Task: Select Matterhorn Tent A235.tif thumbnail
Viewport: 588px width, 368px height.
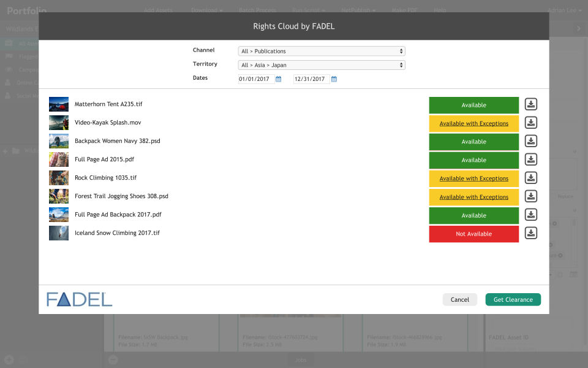Action: pyautogui.click(x=59, y=104)
